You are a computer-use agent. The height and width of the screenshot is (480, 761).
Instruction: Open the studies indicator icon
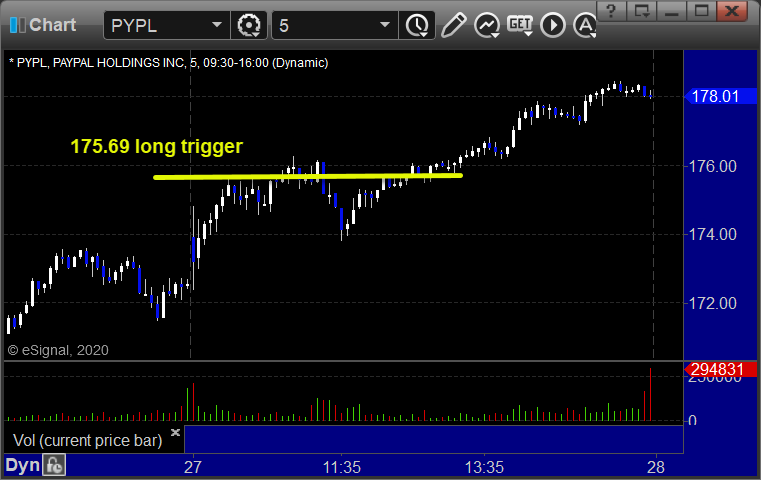[x=487, y=25]
